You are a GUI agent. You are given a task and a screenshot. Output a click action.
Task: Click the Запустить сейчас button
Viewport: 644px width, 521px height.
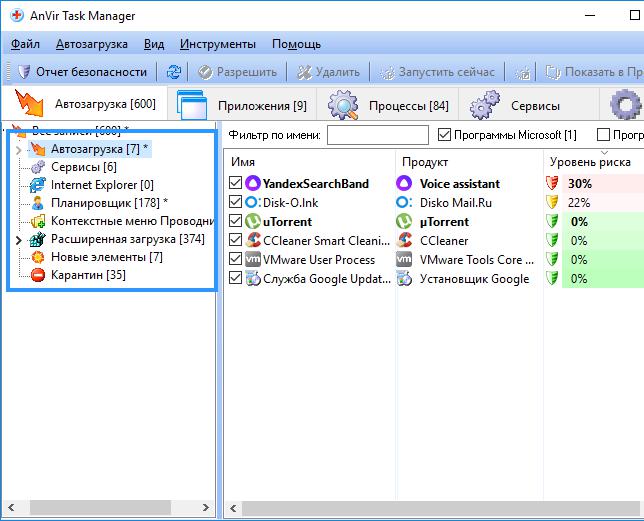pos(437,72)
